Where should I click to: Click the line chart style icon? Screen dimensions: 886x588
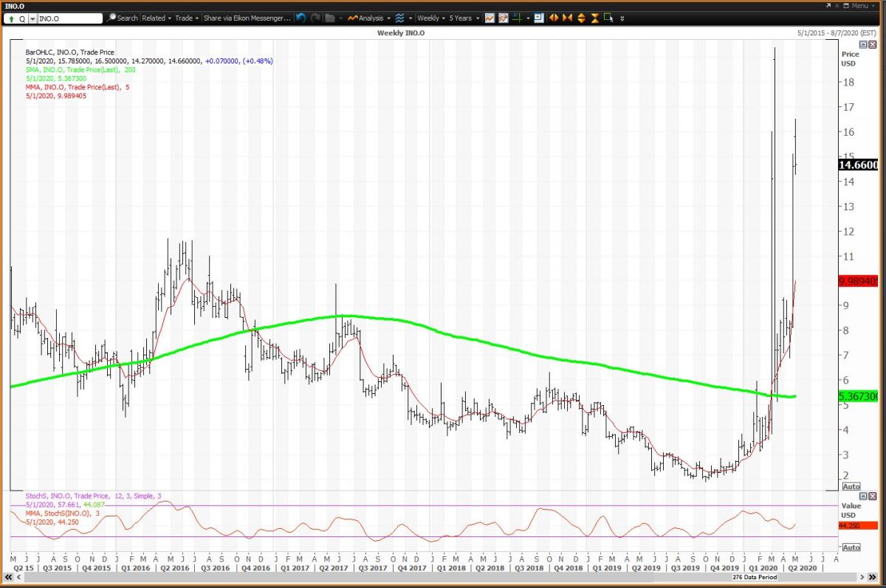click(x=490, y=18)
